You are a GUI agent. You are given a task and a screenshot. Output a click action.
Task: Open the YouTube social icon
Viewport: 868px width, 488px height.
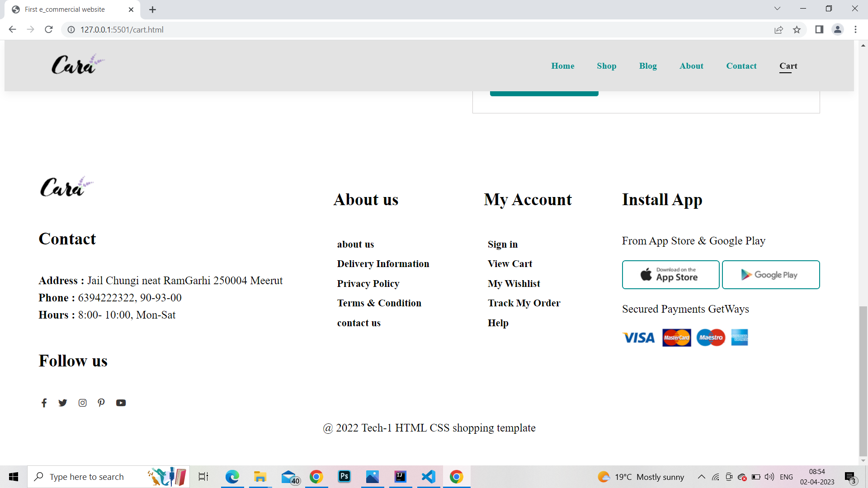tap(121, 403)
